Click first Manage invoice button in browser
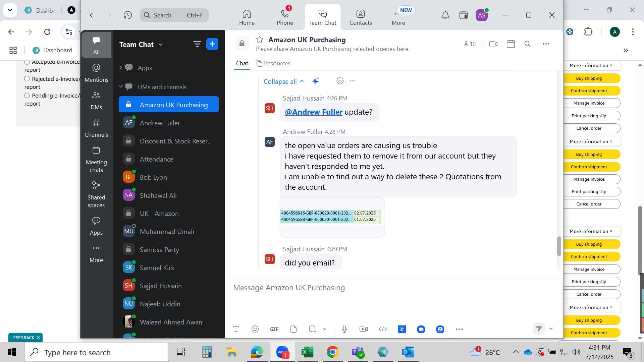Viewport: 644px width, 362px height. pyautogui.click(x=589, y=103)
